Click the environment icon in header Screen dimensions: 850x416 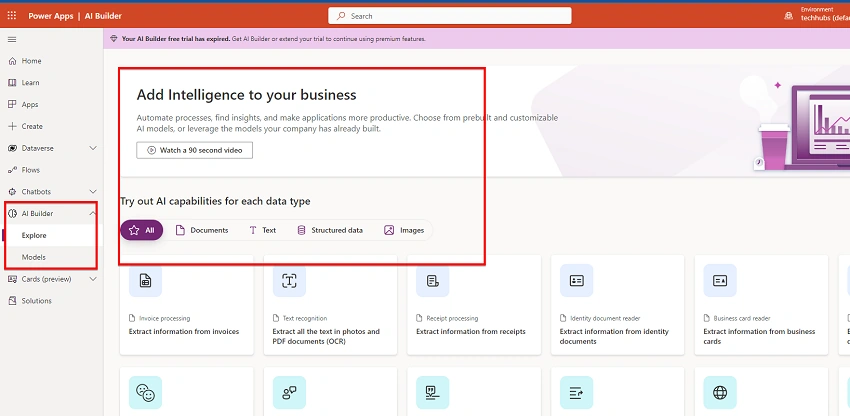789,16
